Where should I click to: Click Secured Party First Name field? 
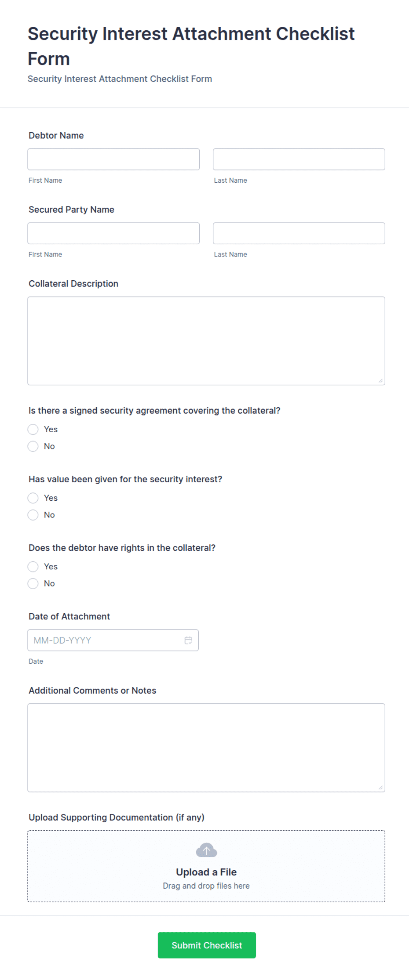coord(113,233)
